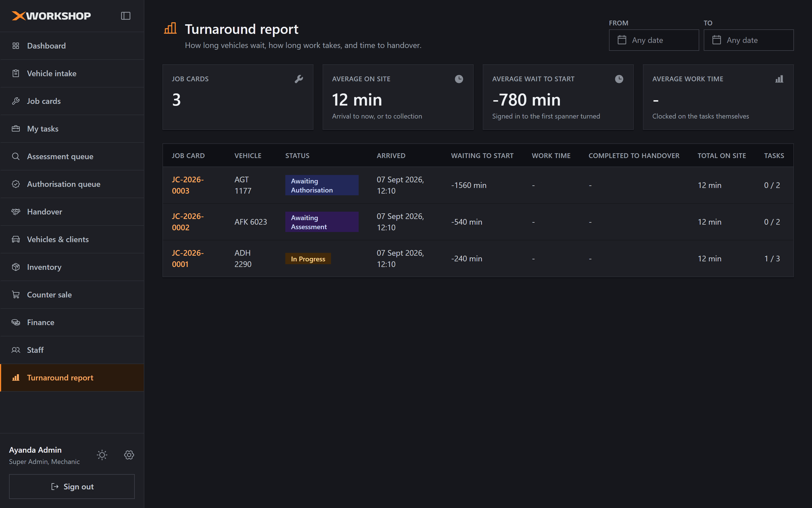Image resolution: width=812 pixels, height=508 pixels.
Task: Click wrench icon on Job Cards card
Action: 299,79
